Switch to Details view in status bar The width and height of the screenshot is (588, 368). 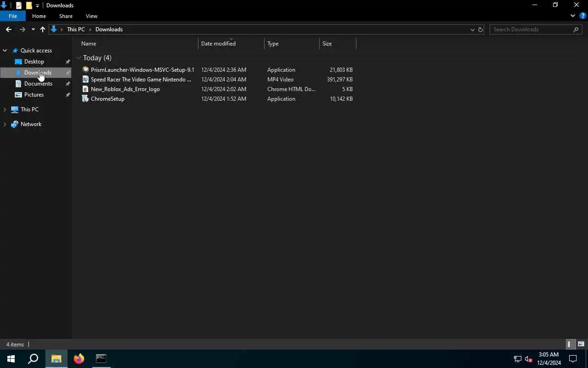click(x=570, y=344)
